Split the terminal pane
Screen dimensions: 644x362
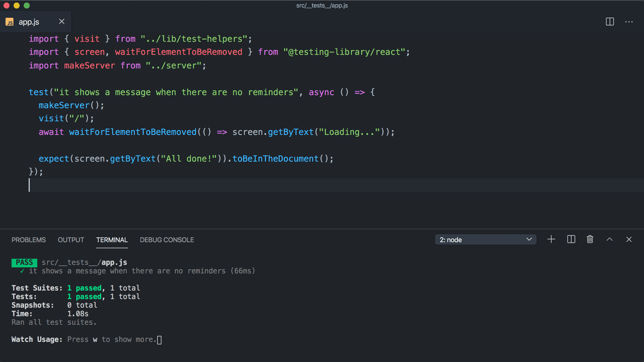click(x=571, y=240)
